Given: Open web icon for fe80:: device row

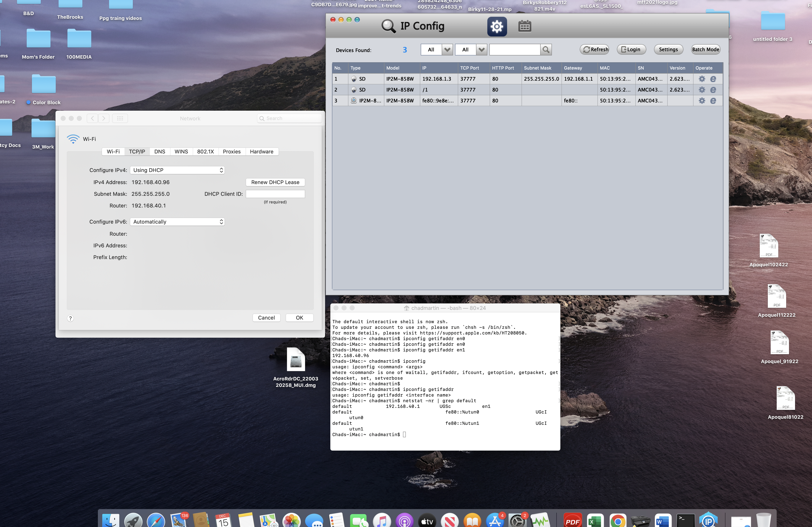Looking at the screenshot, I should click(713, 101).
